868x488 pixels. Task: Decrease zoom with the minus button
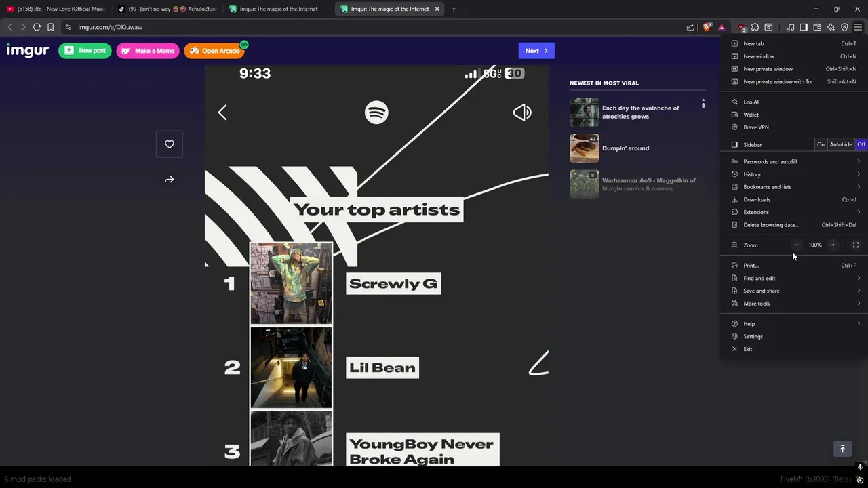[x=797, y=245]
